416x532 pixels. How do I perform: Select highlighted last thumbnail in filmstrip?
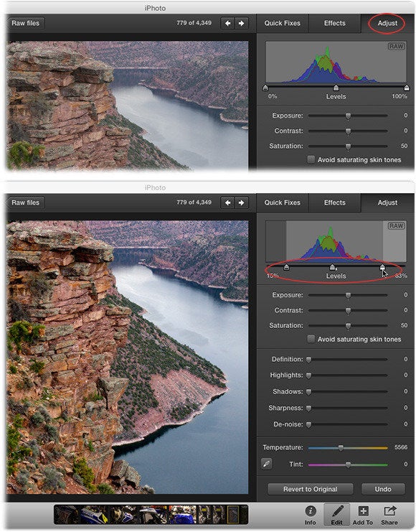[233, 514]
